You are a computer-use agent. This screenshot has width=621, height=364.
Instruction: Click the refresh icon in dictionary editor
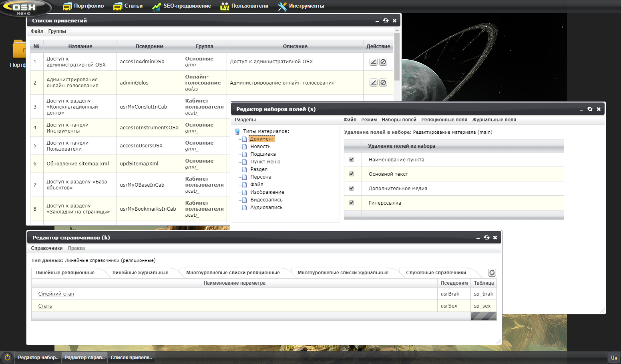coord(492,273)
